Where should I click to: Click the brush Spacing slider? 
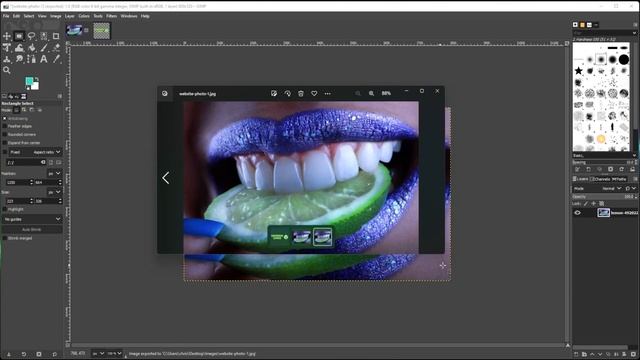click(x=604, y=162)
